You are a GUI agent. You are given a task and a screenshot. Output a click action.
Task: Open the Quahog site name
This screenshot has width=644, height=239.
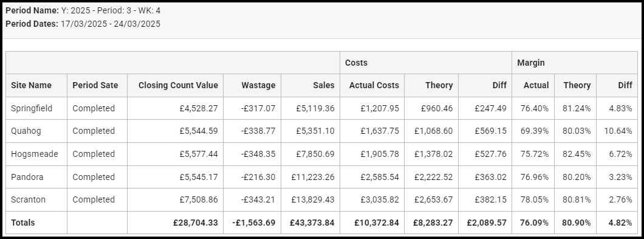(26, 131)
